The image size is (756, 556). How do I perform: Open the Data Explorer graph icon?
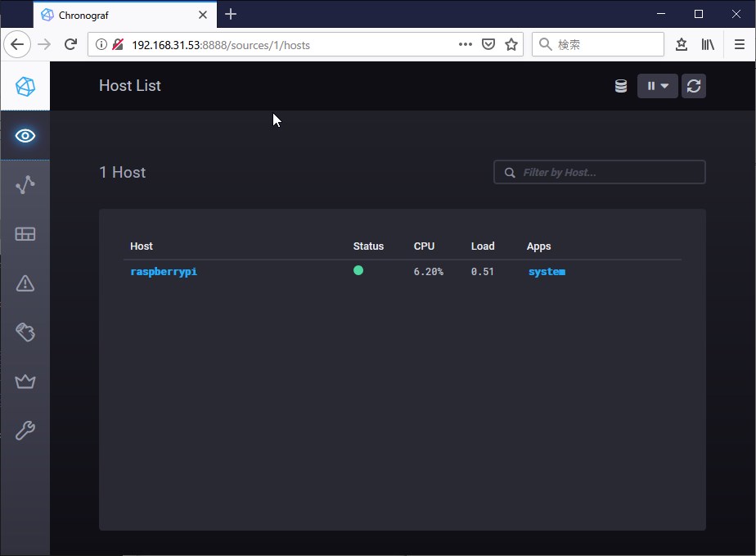pos(25,185)
